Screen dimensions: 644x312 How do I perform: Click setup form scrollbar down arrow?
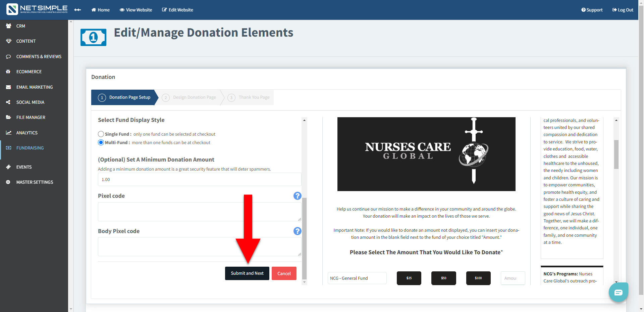click(x=304, y=282)
